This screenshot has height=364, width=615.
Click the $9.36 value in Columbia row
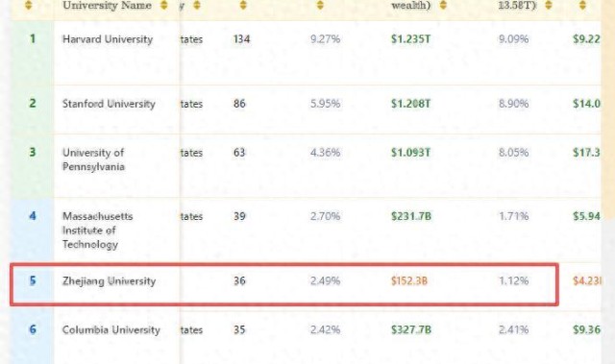586,330
